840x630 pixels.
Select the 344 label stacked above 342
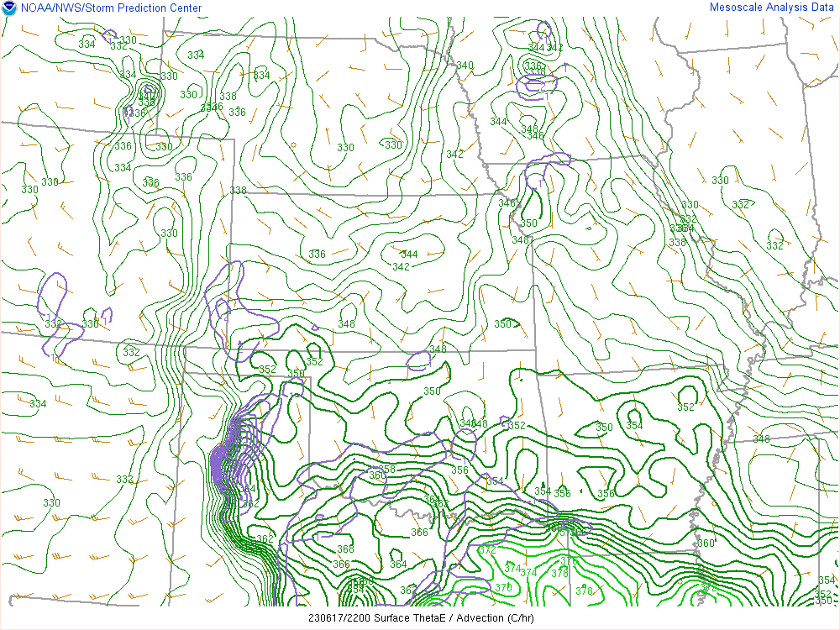pos(409,255)
